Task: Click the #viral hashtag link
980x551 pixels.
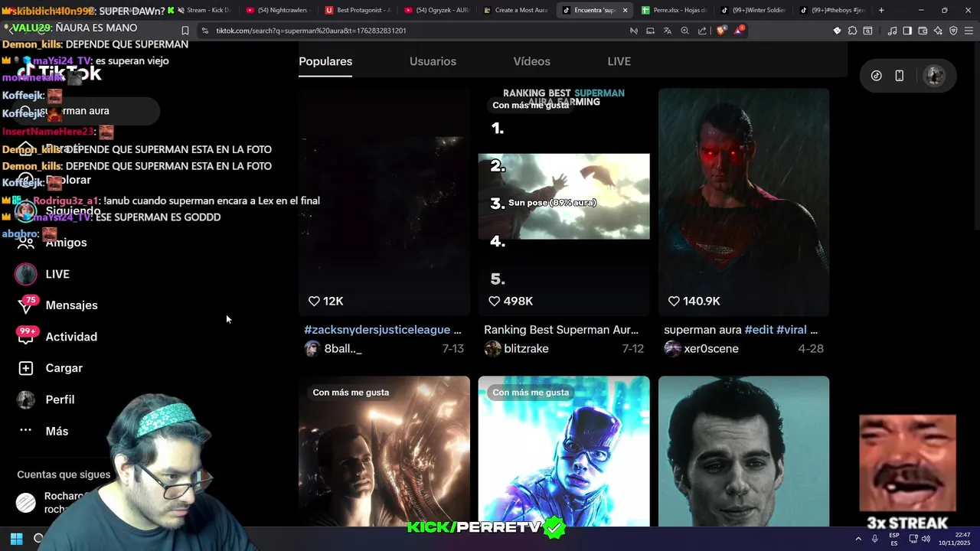Action: [791, 330]
